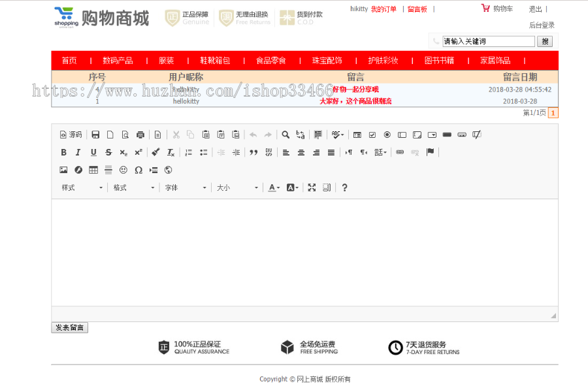Image resolution: width=588 pixels, height=392 pixels.
Task: Maximize the editor with the fullscreen icon
Action: pyautogui.click(x=312, y=188)
